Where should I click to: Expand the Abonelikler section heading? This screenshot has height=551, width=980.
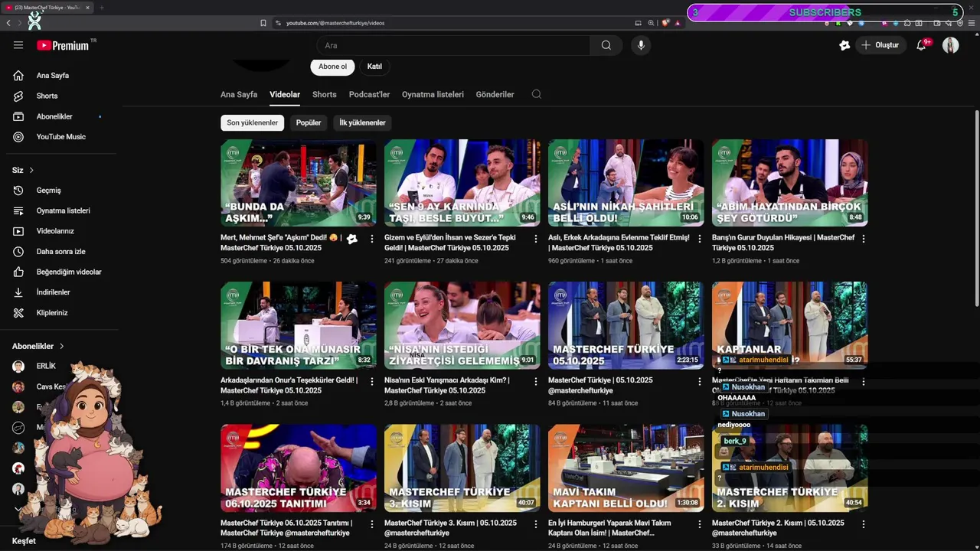(38, 346)
